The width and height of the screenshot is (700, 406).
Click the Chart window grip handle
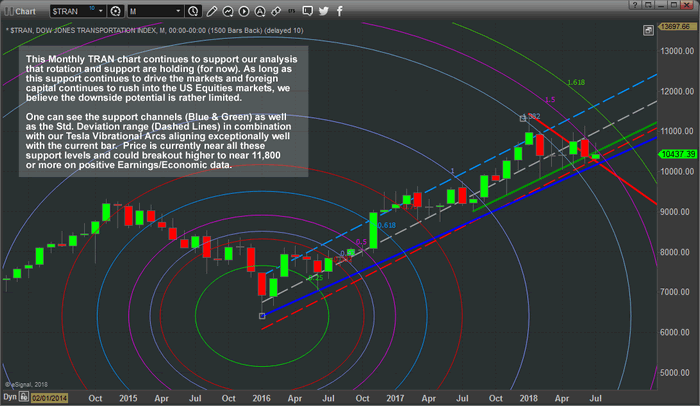pyautogui.click(x=8, y=11)
